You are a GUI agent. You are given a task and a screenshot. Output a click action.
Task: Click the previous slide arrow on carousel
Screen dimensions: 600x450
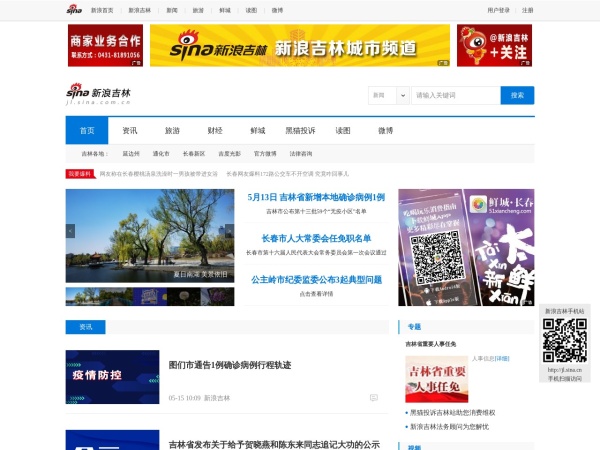[x=70, y=231]
